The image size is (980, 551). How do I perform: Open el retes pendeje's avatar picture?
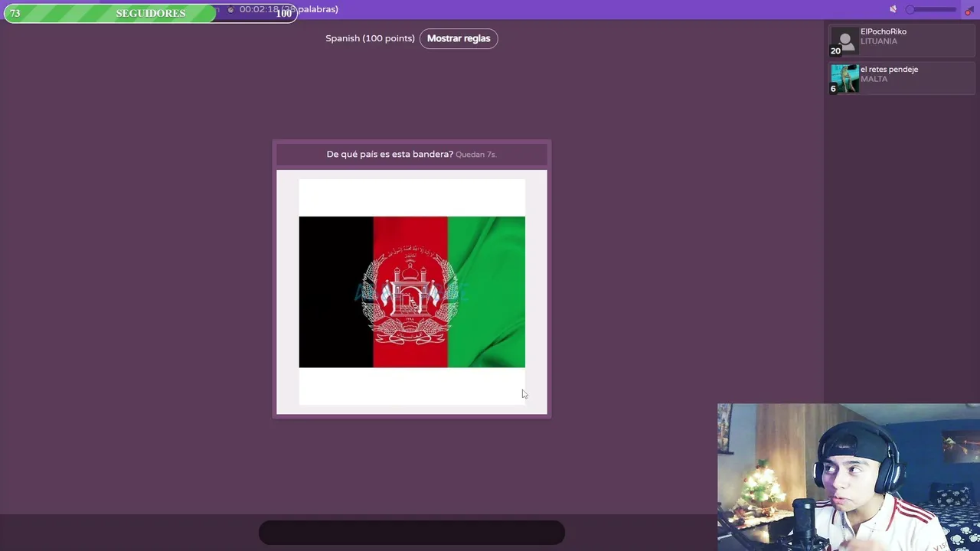tap(844, 80)
